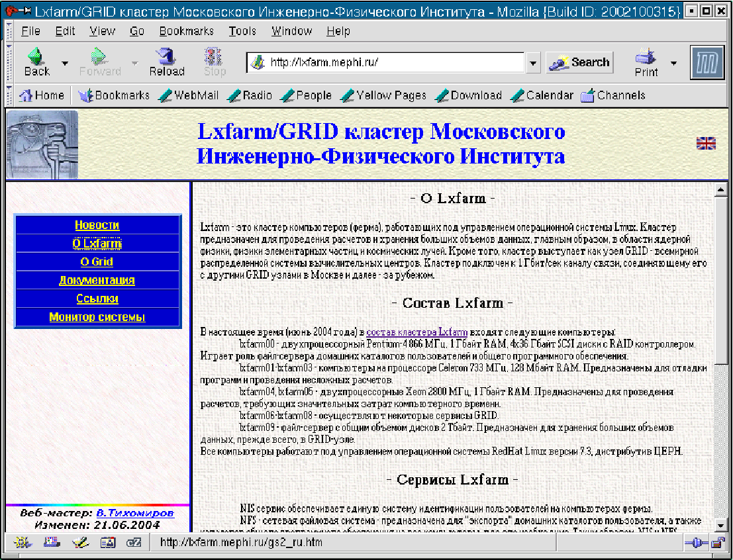Switch to English via UK flag
Screen dimensions: 733x560
click(706, 143)
